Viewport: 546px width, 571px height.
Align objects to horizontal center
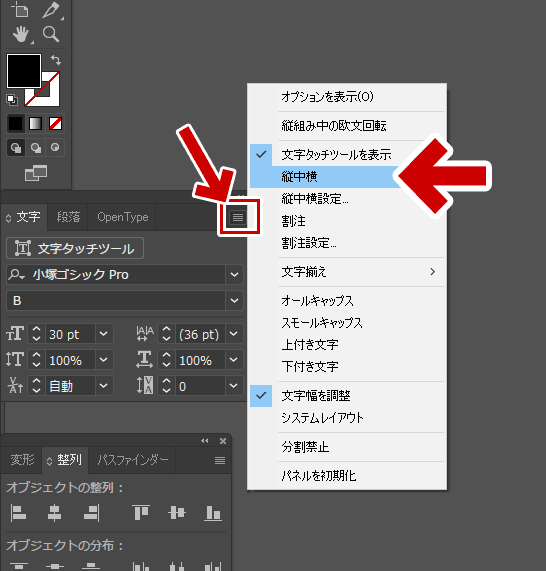click(x=54, y=513)
